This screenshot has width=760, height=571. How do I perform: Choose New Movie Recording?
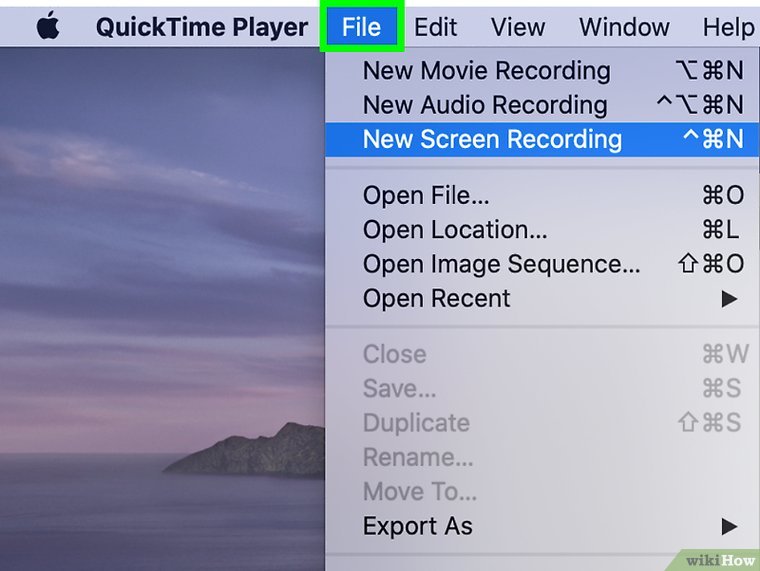486,71
